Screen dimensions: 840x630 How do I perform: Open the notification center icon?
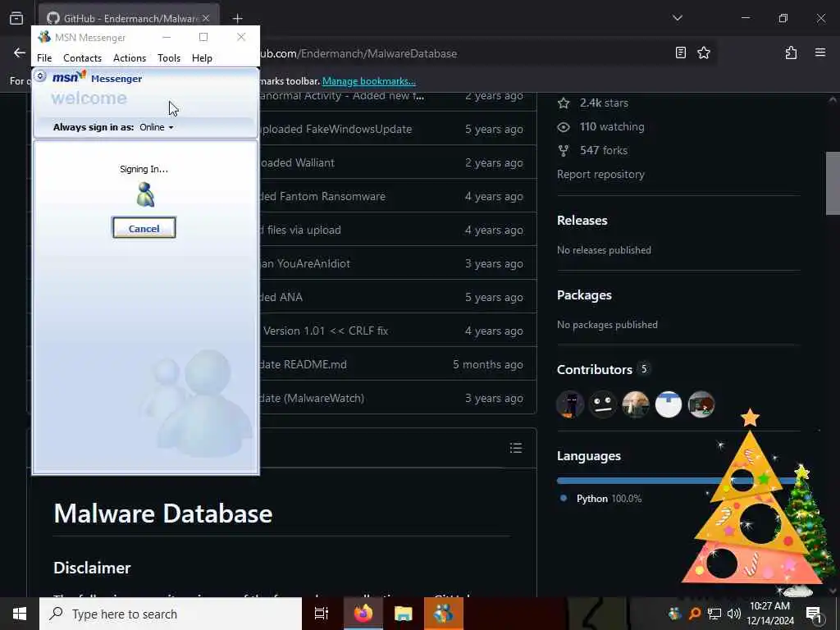tap(814, 614)
